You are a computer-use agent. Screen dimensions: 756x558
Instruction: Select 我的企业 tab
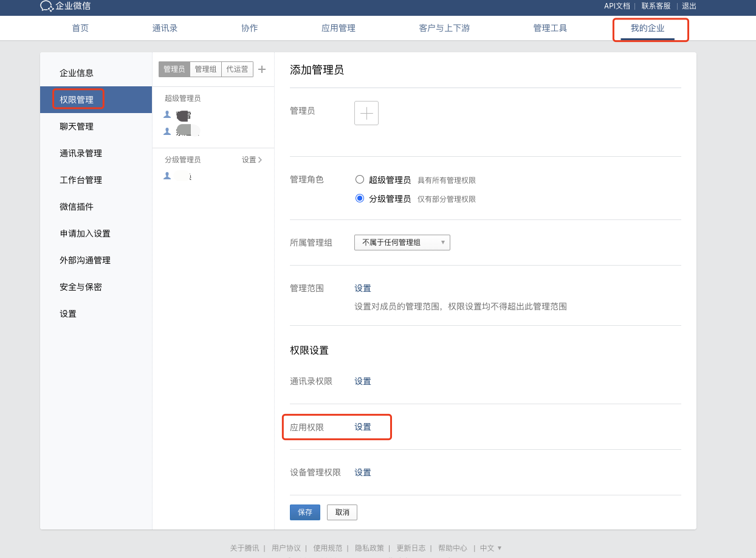point(648,28)
